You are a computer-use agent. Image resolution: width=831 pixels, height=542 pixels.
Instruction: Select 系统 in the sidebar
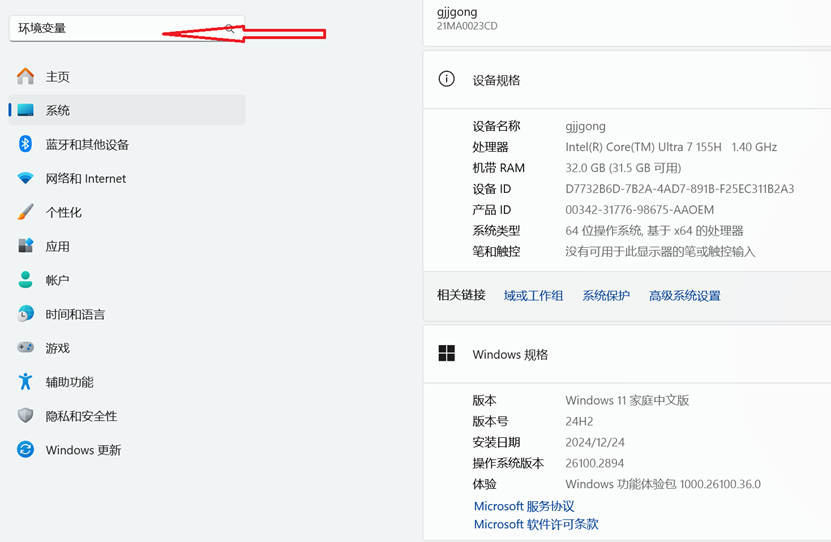(127, 110)
